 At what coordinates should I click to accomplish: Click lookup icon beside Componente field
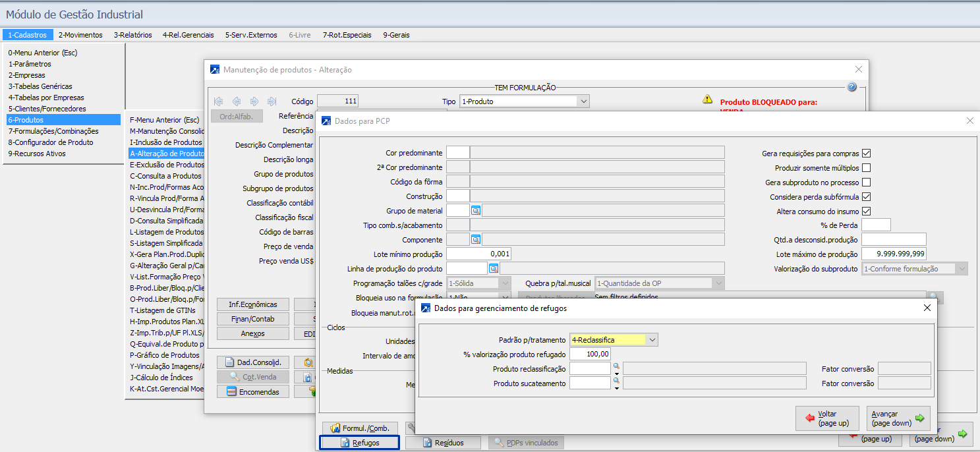476,239
